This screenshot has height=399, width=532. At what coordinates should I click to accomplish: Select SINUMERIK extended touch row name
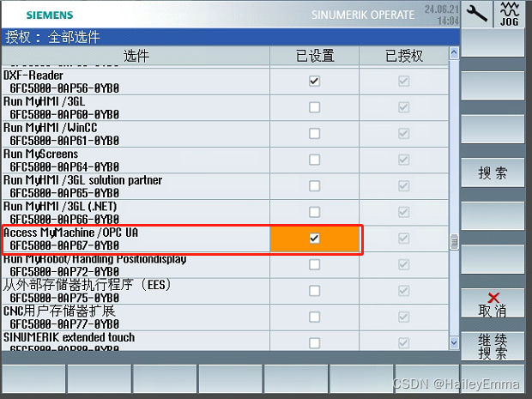(69, 337)
